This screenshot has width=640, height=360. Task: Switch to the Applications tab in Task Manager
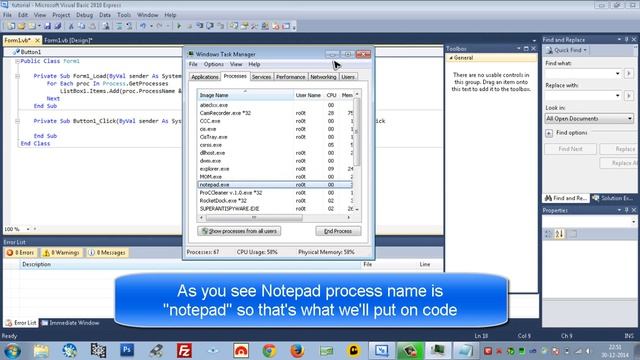pos(205,77)
